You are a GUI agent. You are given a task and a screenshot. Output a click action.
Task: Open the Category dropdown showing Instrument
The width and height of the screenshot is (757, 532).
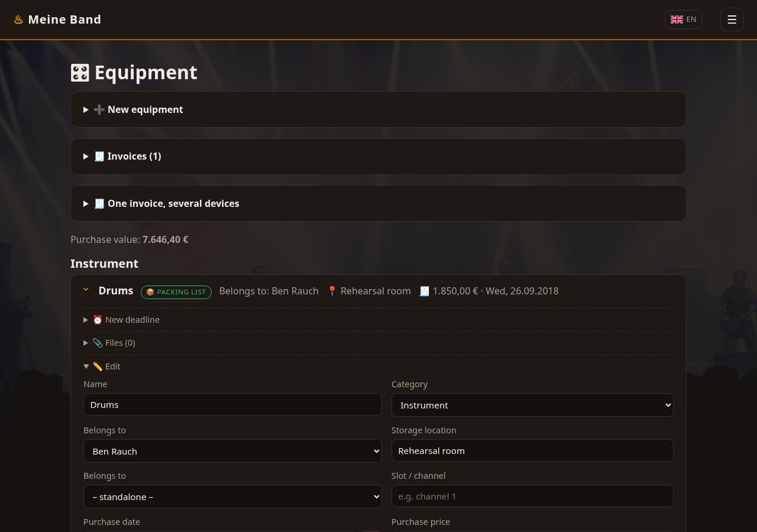click(x=532, y=405)
